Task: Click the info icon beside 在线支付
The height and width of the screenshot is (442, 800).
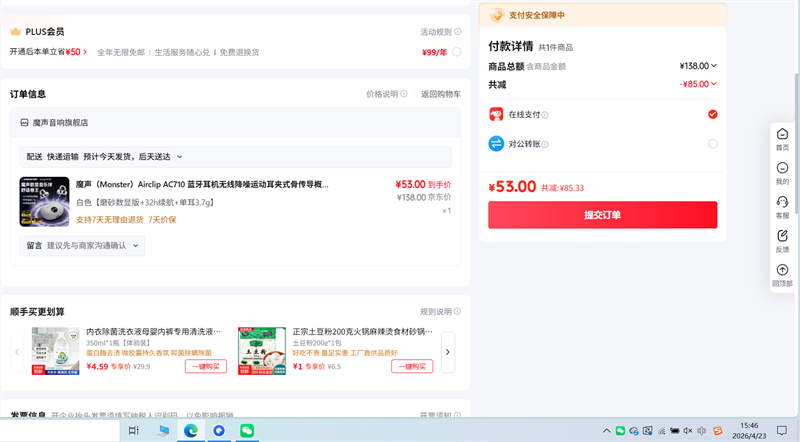Action: (545, 115)
